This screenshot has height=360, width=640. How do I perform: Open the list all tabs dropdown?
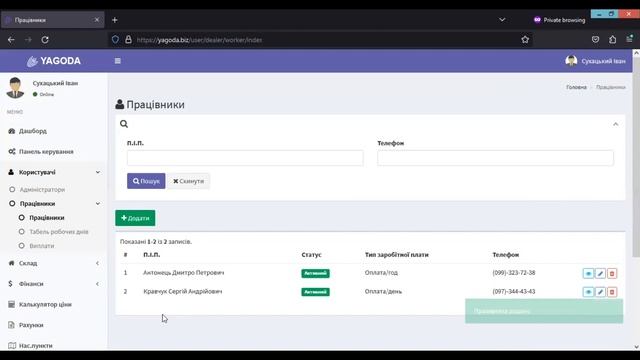[502, 20]
